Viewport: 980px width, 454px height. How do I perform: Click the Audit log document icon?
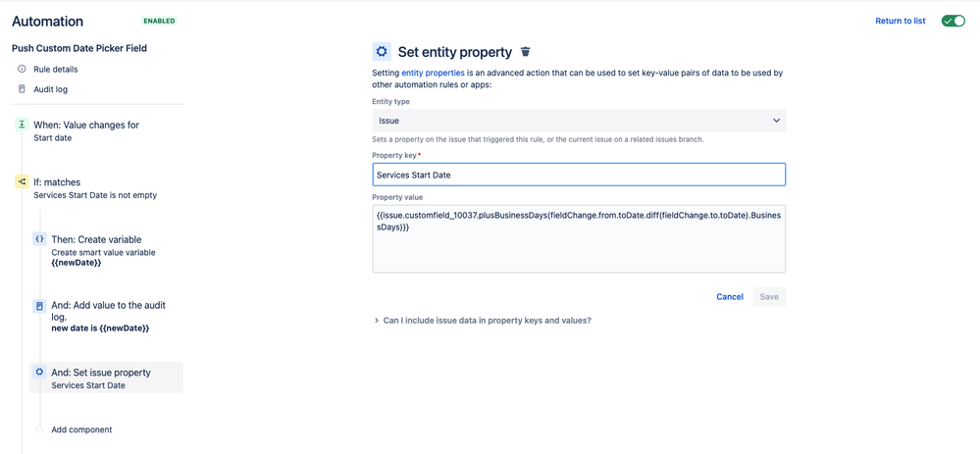[x=22, y=89]
